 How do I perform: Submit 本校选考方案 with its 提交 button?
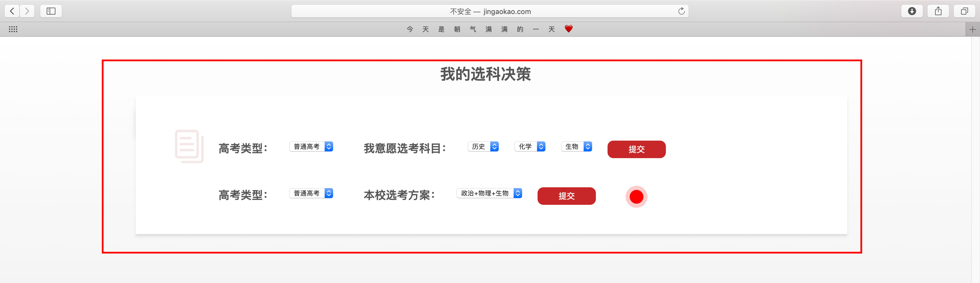click(x=566, y=196)
